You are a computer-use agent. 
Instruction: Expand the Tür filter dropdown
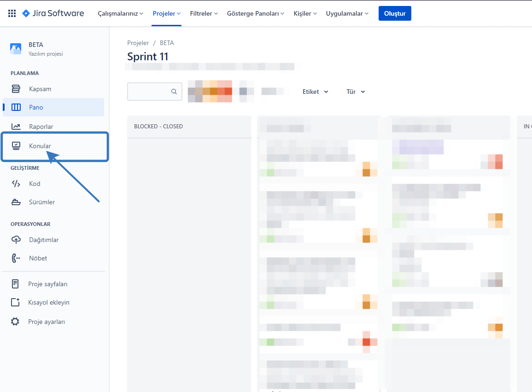point(355,92)
